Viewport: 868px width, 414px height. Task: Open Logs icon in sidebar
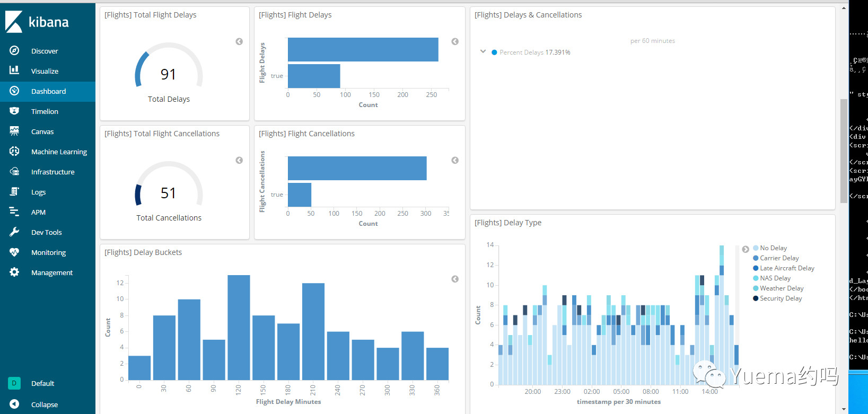(14, 191)
